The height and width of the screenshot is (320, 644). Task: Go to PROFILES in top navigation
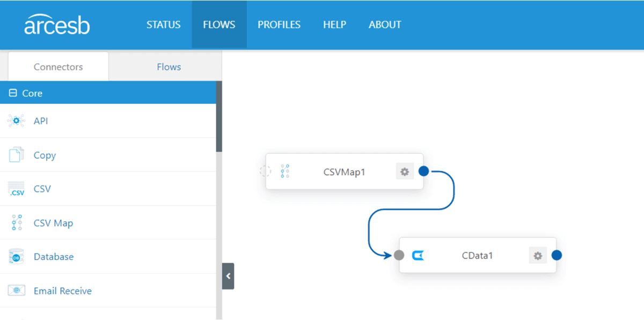pos(279,25)
